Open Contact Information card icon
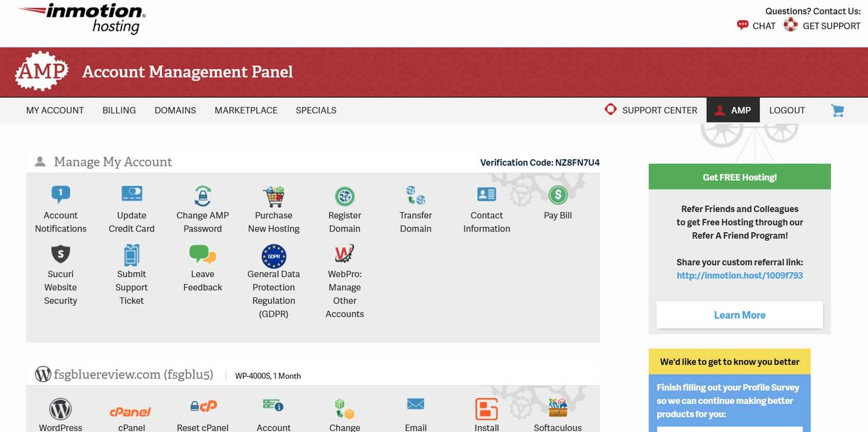868x432 pixels. coord(486,194)
